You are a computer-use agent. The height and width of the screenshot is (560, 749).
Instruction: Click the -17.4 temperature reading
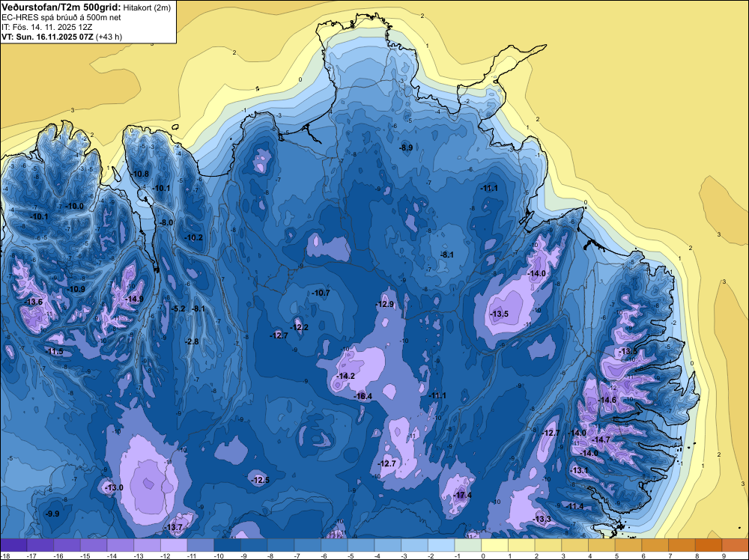463,496
